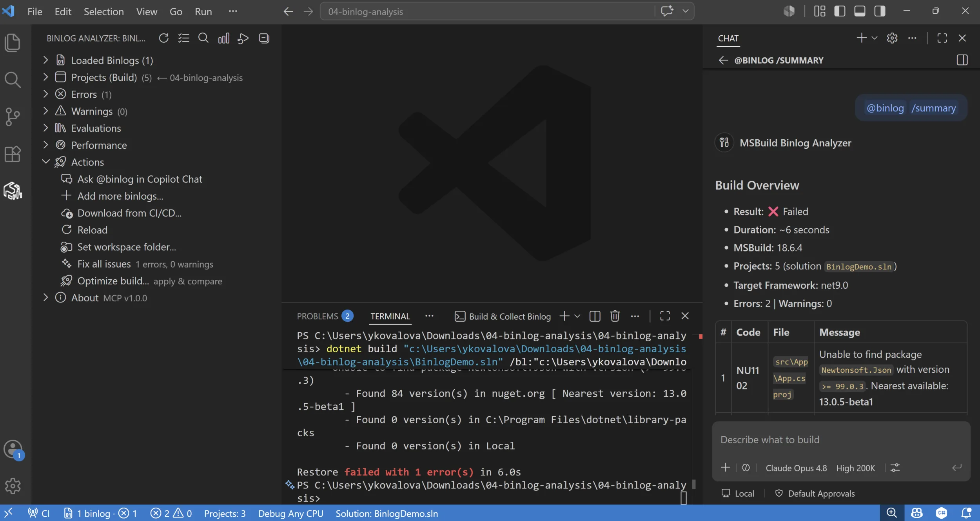Image resolution: width=980 pixels, height=521 pixels.
Task: Open the Copilot chat icon in title bar
Action: coord(667,11)
